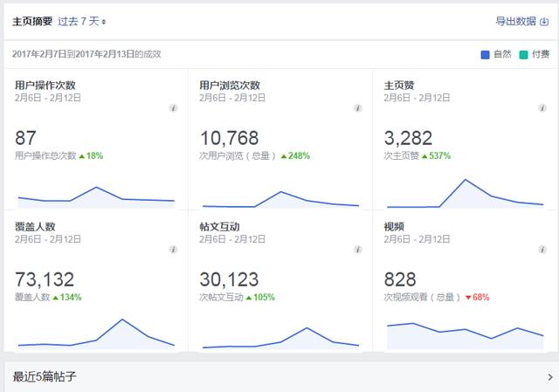Click the 87 user actions value
This screenshot has width=559, height=392.
pyautogui.click(x=25, y=138)
